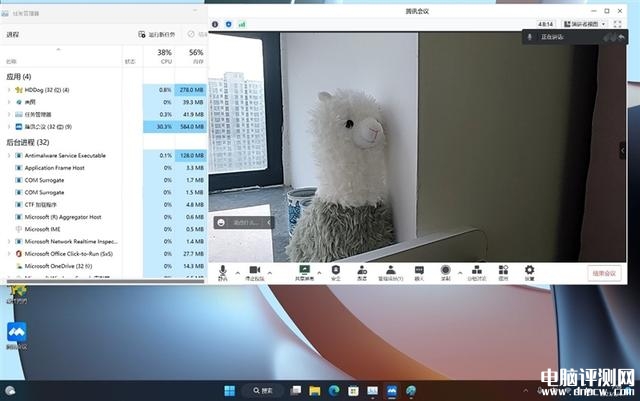This screenshot has height=401, width=640.
Task: Click the Task Manager horizontal scrollbar
Action: [x=105, y=281]
